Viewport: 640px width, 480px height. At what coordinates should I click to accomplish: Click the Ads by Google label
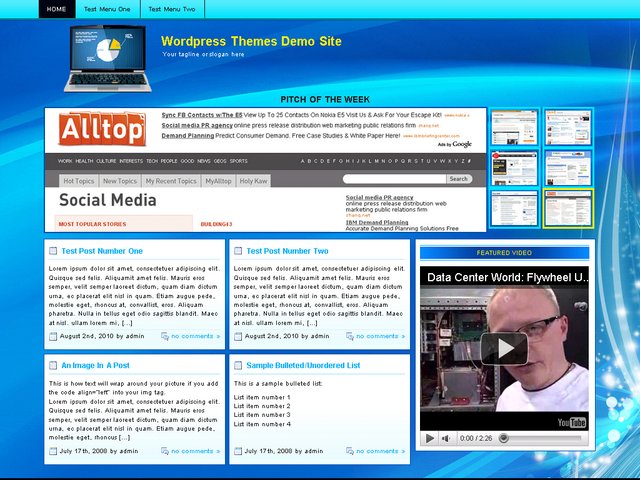click(454, 144)
